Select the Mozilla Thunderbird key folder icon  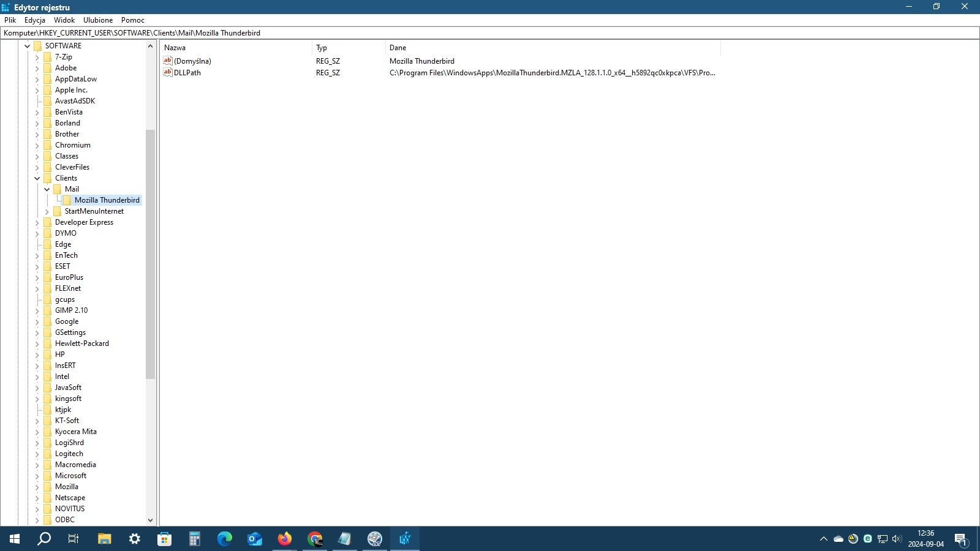[67, 200]
